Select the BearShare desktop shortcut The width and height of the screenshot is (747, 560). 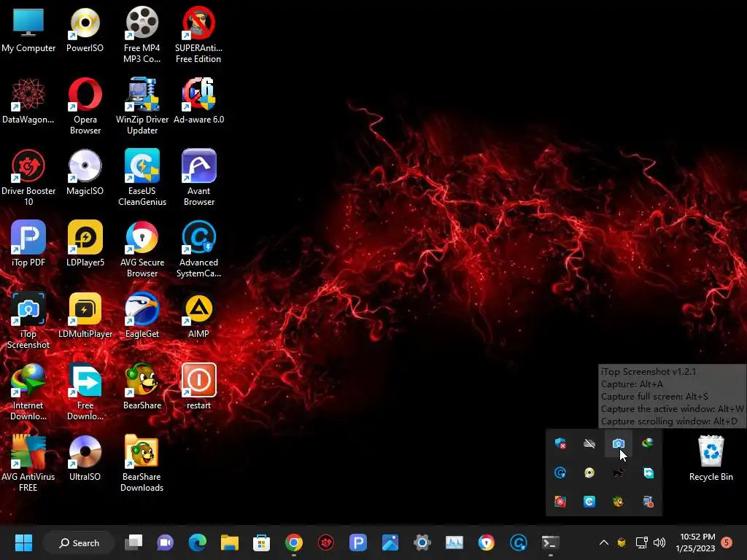(x=142, y=387)
